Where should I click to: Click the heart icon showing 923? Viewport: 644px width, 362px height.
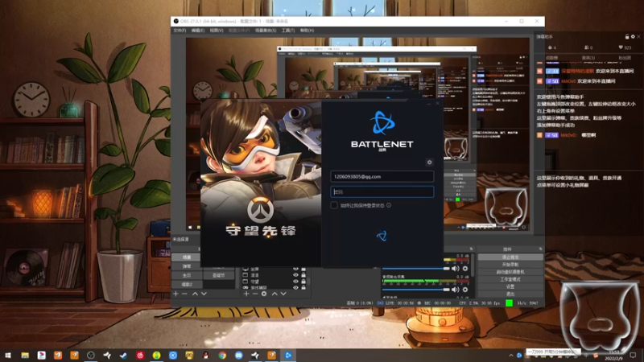click(621, 47)
